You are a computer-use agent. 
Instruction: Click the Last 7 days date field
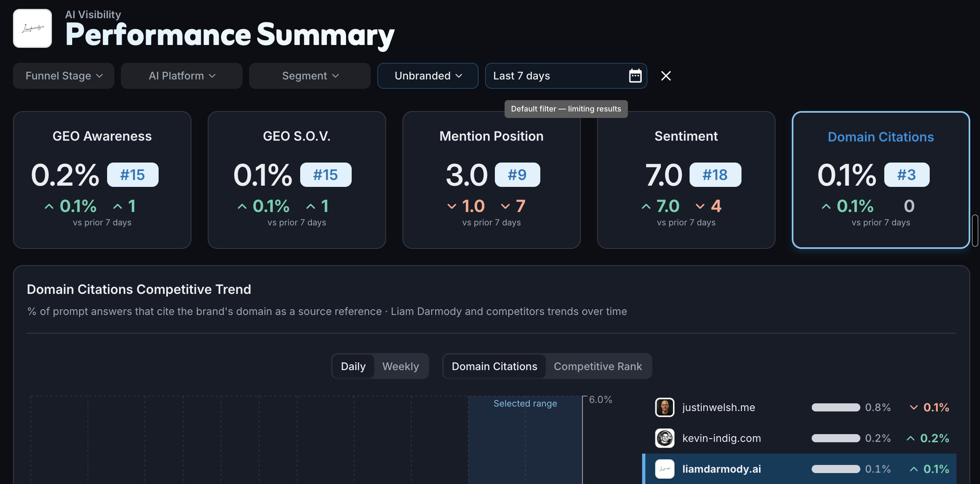point(566,76)
